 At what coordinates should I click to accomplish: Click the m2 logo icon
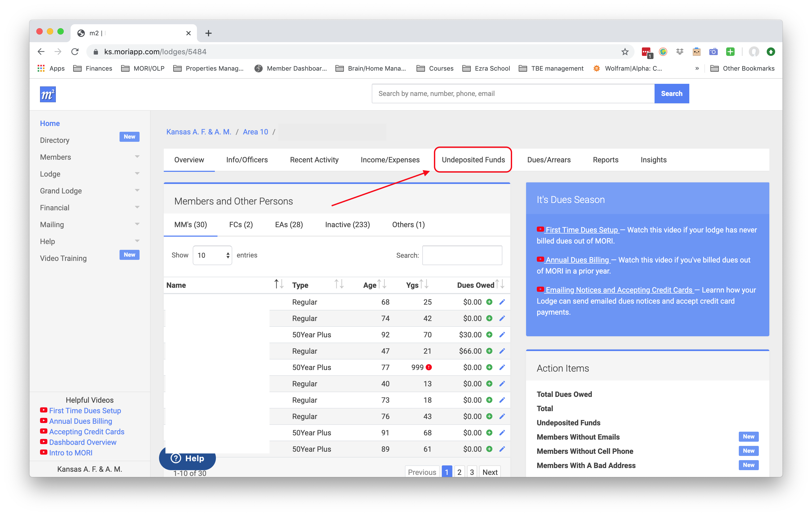[48, 94]
